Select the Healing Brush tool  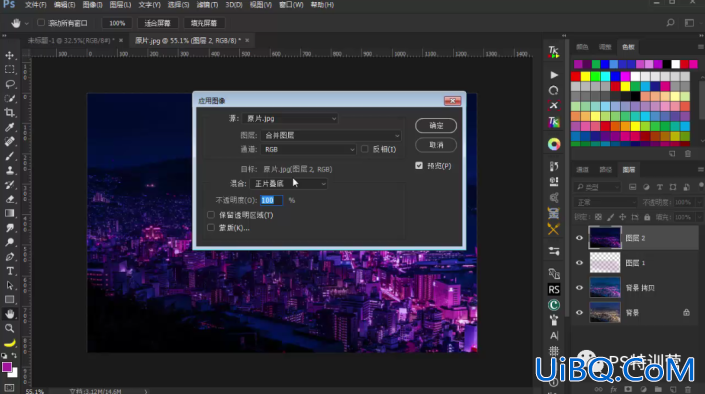(9, 142)
